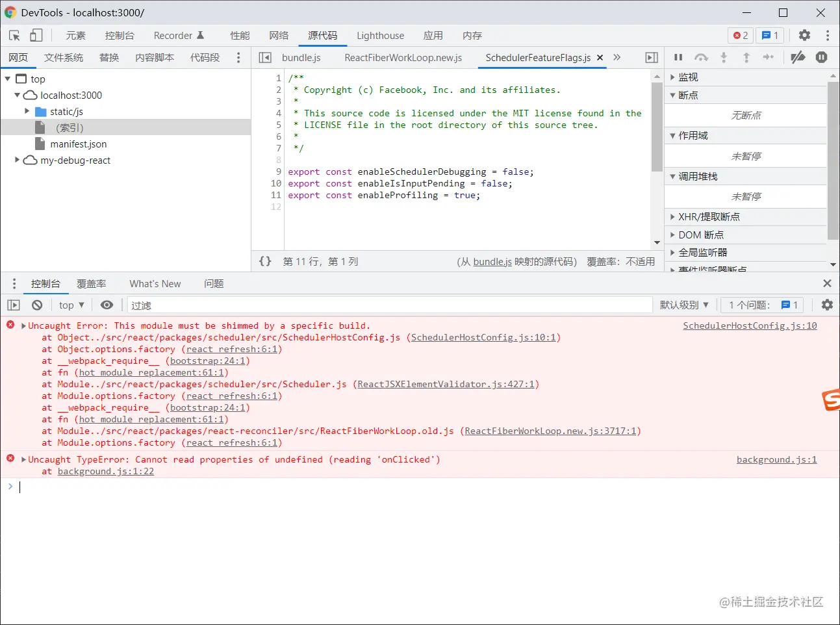840x625 pixels.
Task: Open the navigator pane more options menu
Action: tap(238, 58)
